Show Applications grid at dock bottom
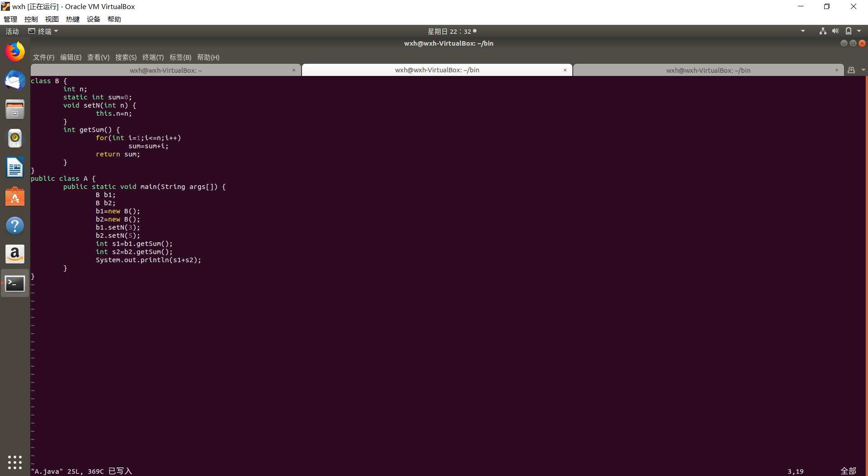The height and width of the screenshot is (476, 868). click(15, 462)
